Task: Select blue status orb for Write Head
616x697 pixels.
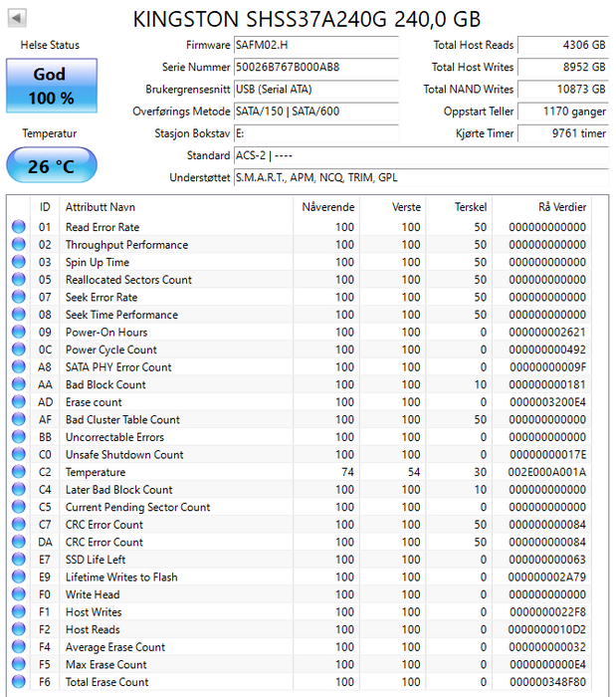Action: 19,594
